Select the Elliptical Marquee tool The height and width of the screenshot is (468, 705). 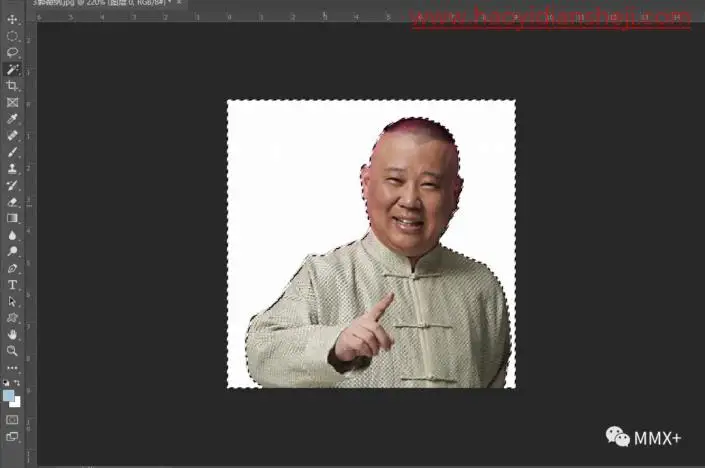pos(12,36)
